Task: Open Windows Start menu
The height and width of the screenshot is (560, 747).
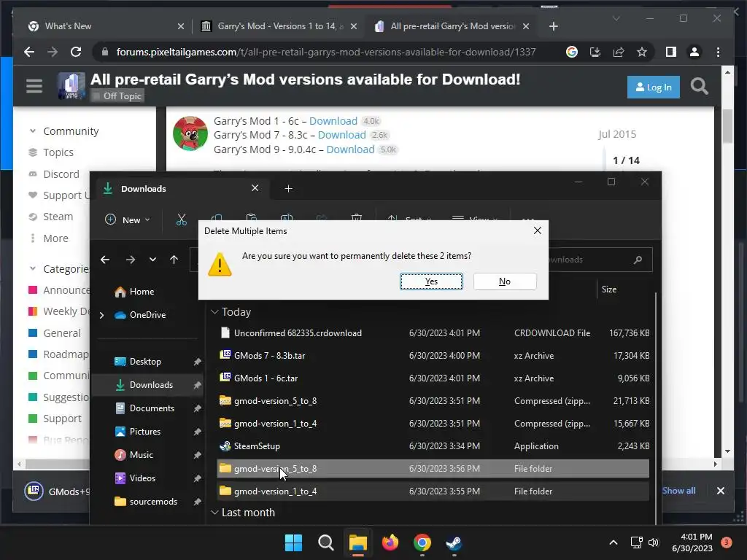Action: (293, 542)
